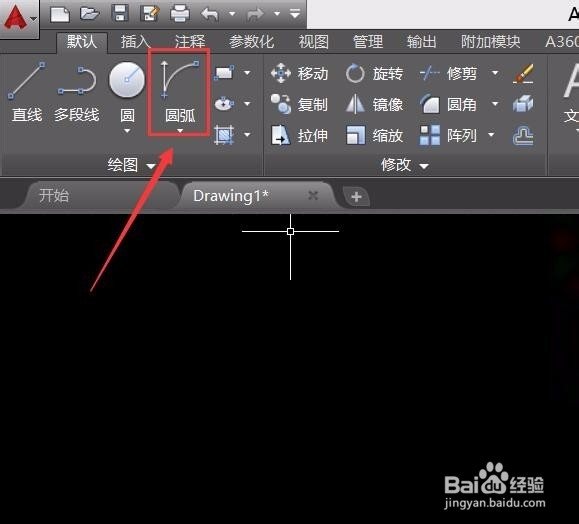Switch to the 插入 ribbon tab
The height and width of the screenshot is (524, 579).
tap(135, 42)
